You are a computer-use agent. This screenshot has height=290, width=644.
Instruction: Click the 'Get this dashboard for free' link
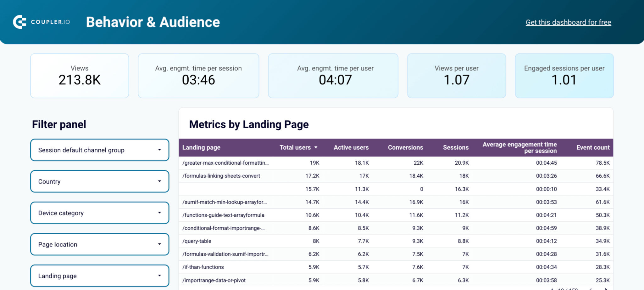tap(568, 22)
